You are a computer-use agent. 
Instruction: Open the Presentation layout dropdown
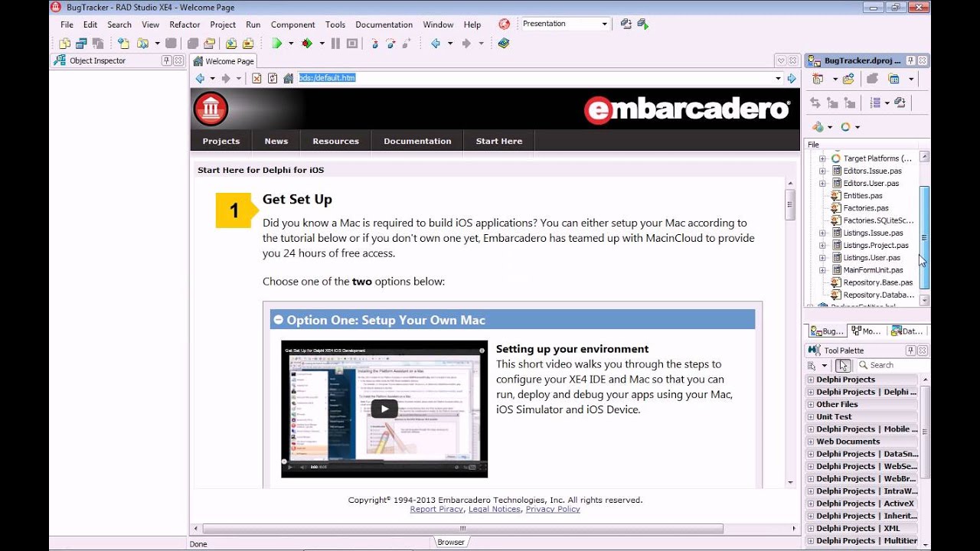[x=604, y=24]
